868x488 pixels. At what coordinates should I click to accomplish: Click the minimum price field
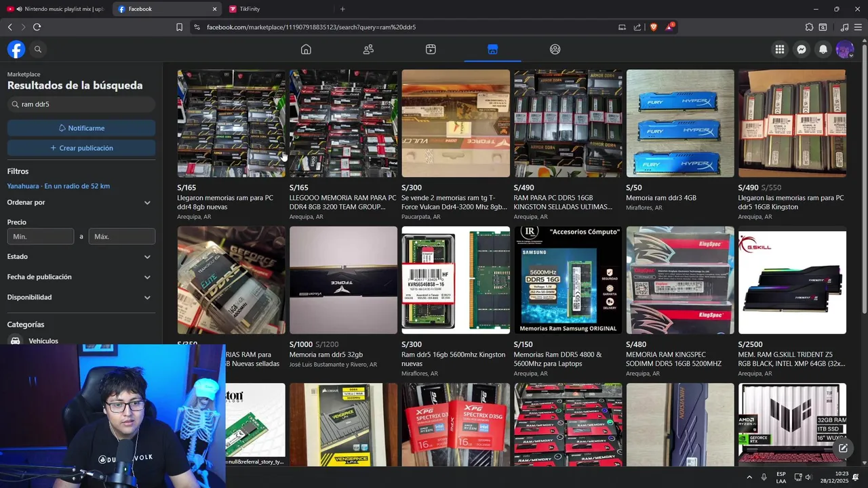coord(41,237)
